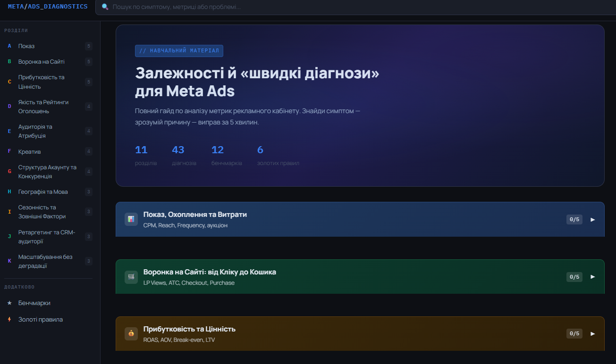Click the letter J section marker
Screen dimensions: 616x364
pyautogui.click(x=9, y=237)
